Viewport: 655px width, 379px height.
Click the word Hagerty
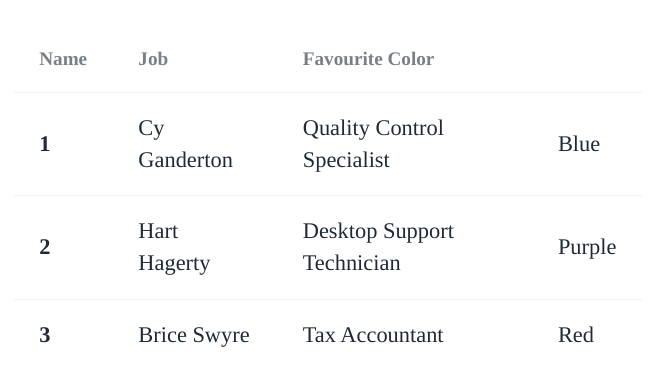point(174,264)
